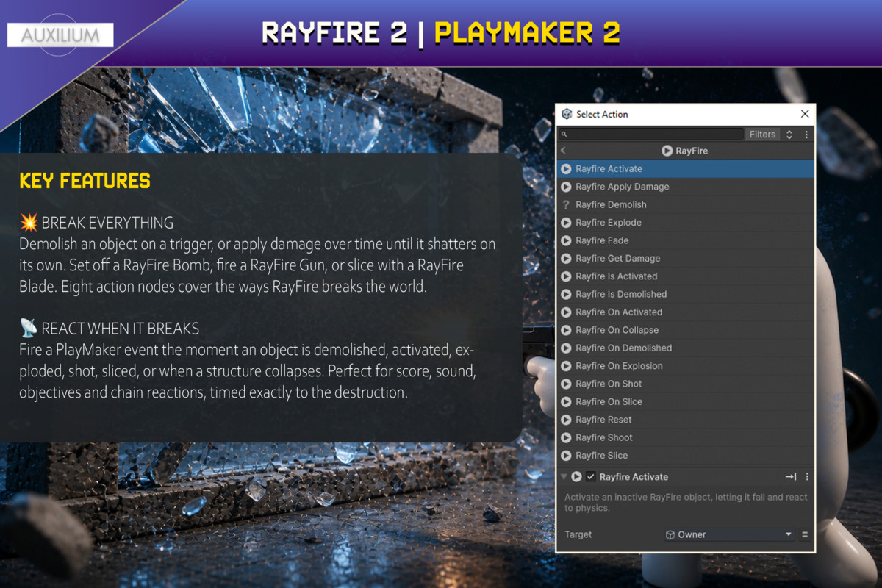Select the Rayfire On Explosion action
882x588 pixels.
686,366
